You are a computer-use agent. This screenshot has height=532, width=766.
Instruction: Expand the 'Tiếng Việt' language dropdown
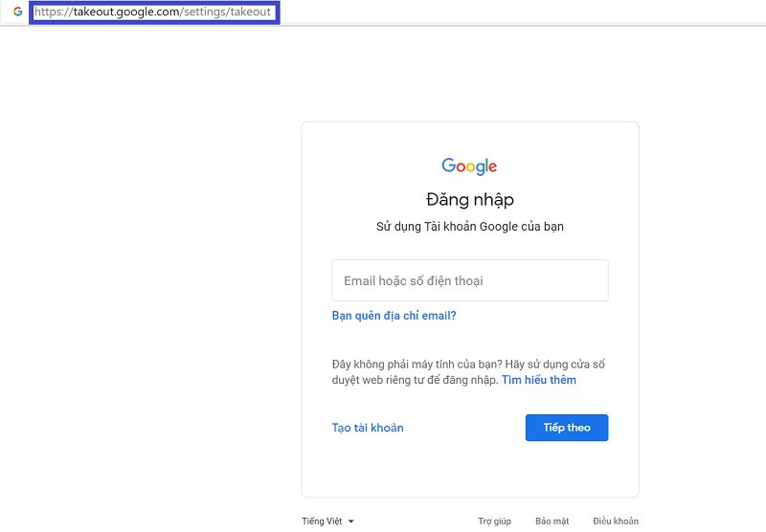[x=327, y=521]
